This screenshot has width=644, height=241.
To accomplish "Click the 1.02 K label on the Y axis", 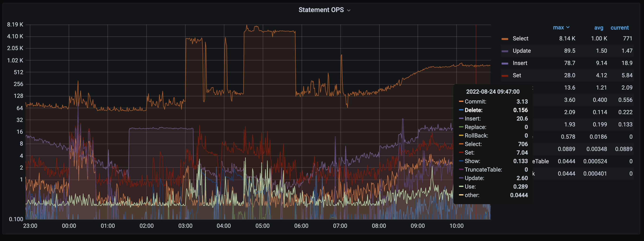I will coord(15,60).
